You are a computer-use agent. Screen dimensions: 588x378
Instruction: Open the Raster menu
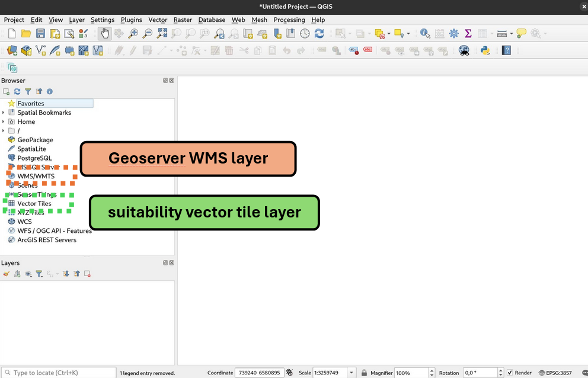[183, 20]
